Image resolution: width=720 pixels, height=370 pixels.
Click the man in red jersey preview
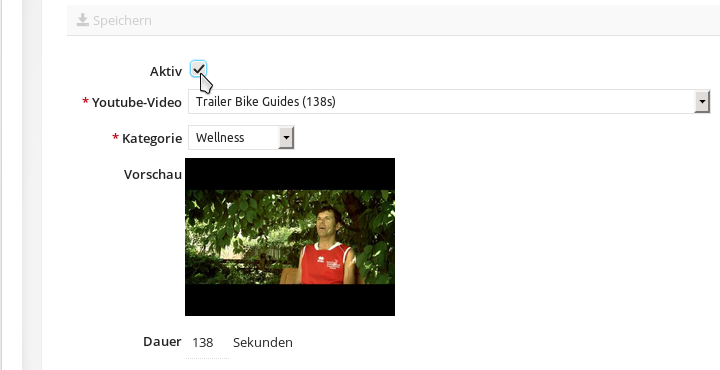pos(325,246)
